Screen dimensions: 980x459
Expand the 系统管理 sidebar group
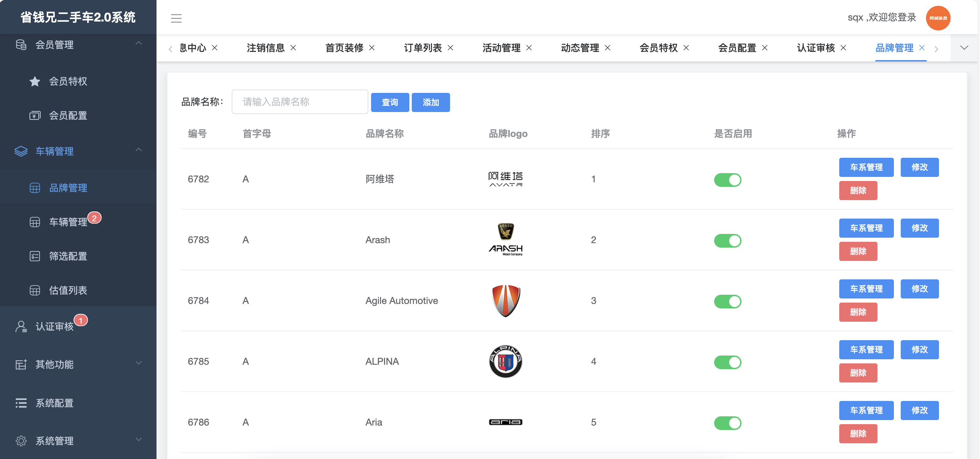click(139, 439)
